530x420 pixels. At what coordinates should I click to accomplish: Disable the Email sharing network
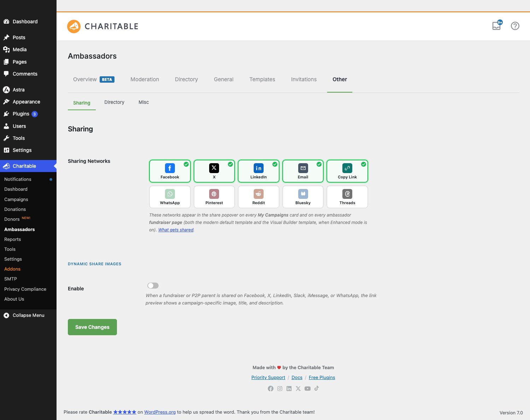point(303,171)
